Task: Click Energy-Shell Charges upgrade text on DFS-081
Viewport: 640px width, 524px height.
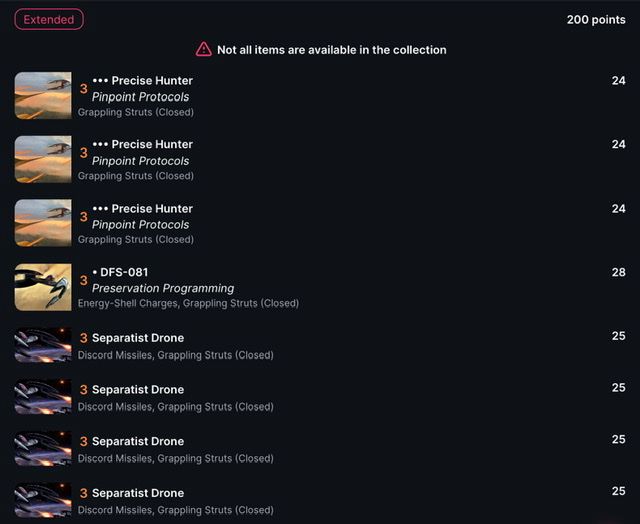Action: coord(128,303)
